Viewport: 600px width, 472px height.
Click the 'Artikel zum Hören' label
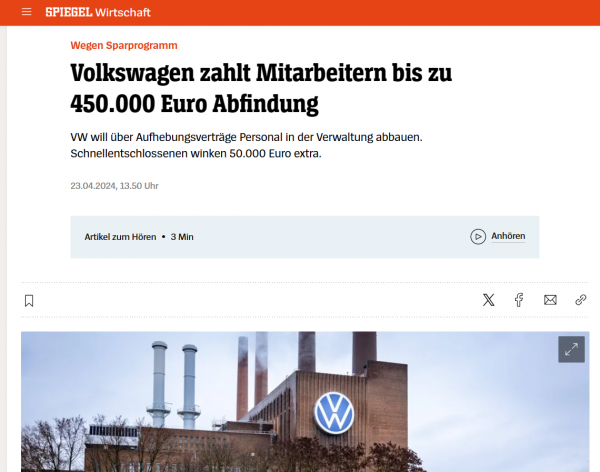120,237
